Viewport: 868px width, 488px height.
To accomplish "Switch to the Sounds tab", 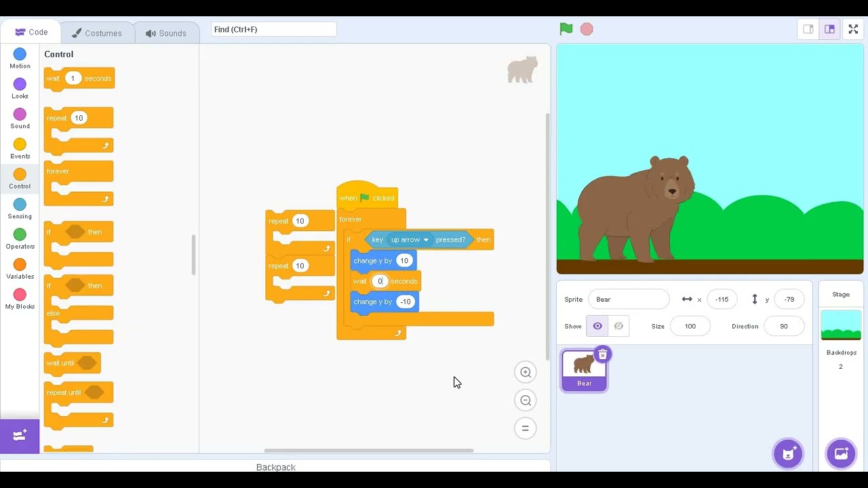I will [x=166, y=33].
